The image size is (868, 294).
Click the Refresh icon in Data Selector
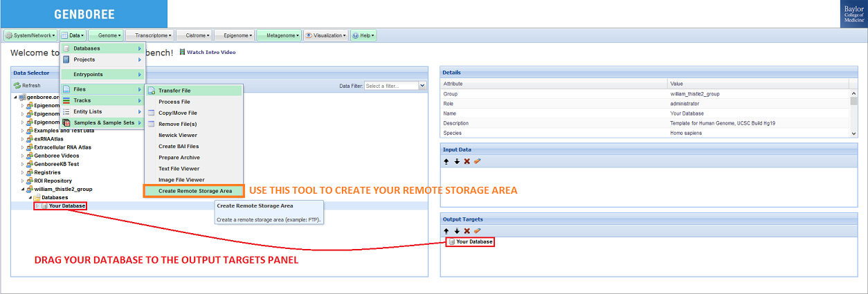coord(17,86)
